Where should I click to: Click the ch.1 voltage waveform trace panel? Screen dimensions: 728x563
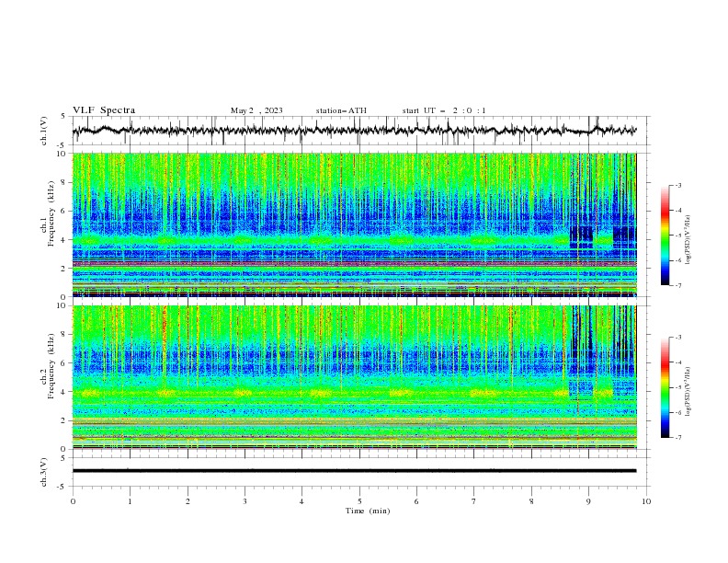click(360, 131)
